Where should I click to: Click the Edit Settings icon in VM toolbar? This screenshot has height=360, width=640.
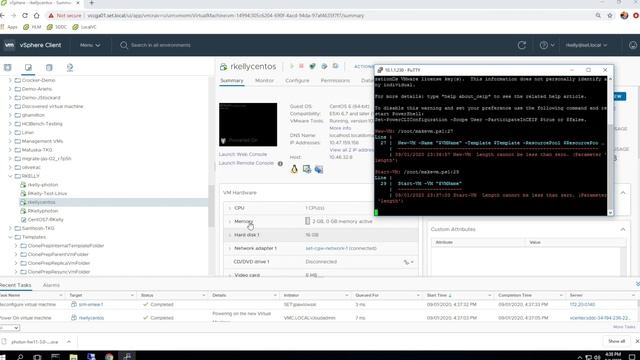(324, 66)
